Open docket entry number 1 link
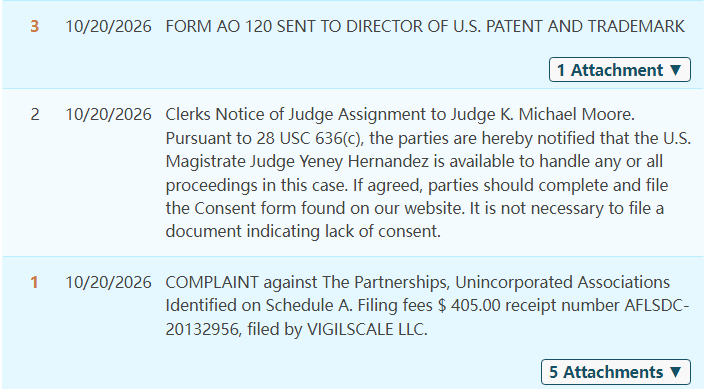The height and width of the screenshot is (389, 705). 34,282
